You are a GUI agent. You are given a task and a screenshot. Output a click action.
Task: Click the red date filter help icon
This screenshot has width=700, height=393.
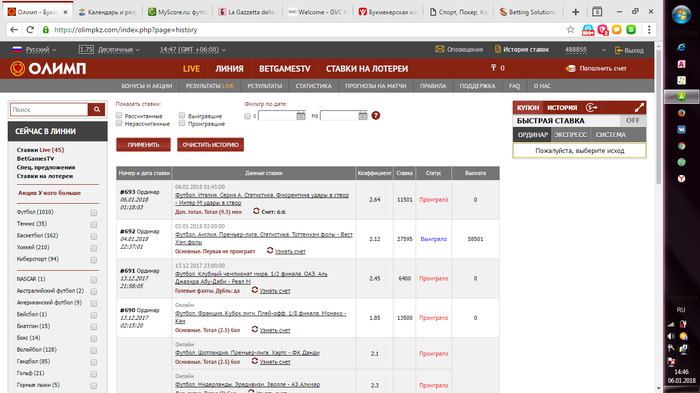pos(376,116)
